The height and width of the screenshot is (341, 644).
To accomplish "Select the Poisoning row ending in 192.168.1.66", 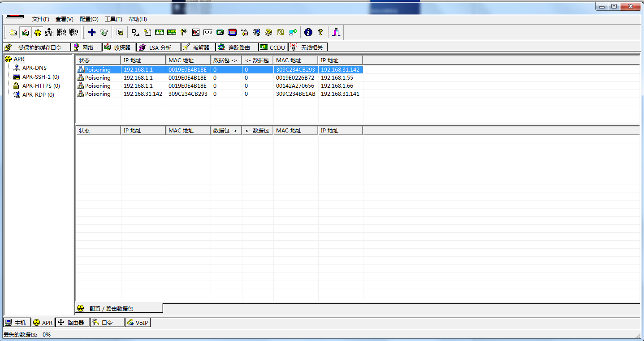I will pos(219,86).
